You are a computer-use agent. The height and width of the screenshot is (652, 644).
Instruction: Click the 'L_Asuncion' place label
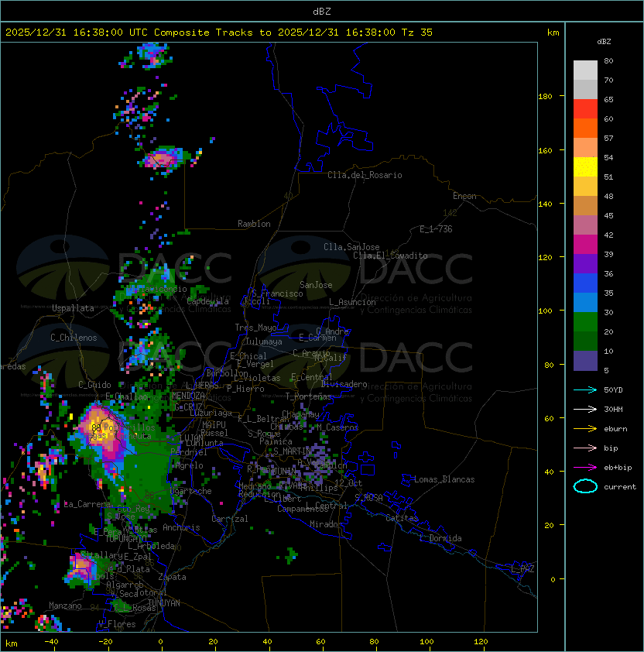click(x=352, y=302)
